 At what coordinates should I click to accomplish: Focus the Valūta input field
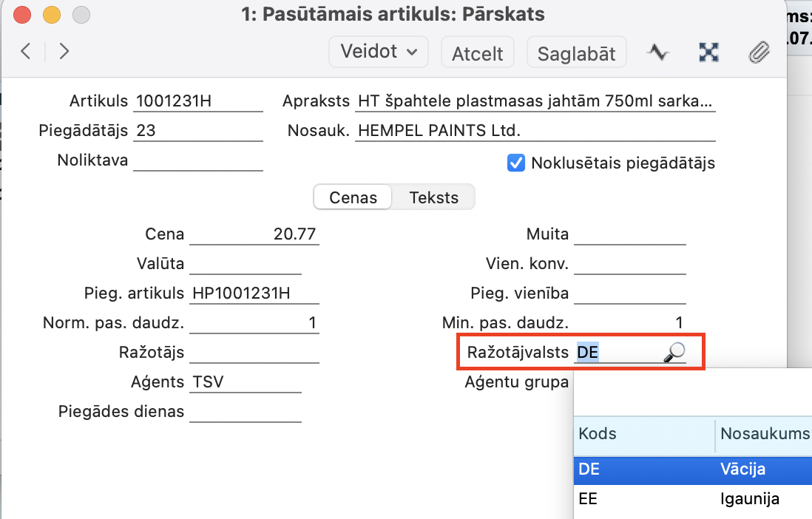[x=246, y=264]
